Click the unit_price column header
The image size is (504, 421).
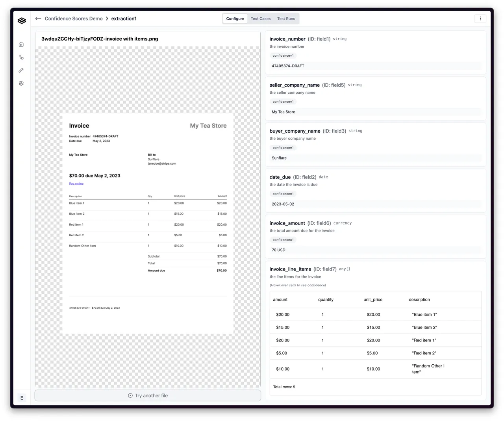pos(373,300)
